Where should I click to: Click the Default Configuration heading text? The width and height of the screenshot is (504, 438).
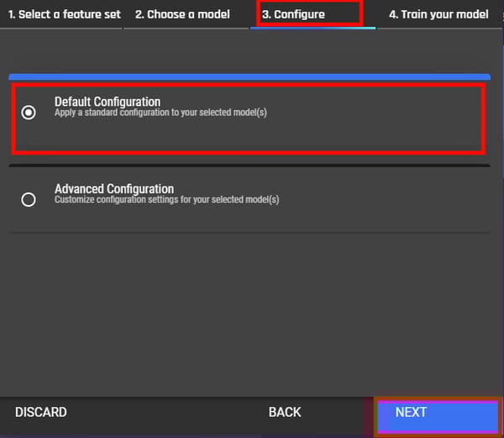coord(108,102)
